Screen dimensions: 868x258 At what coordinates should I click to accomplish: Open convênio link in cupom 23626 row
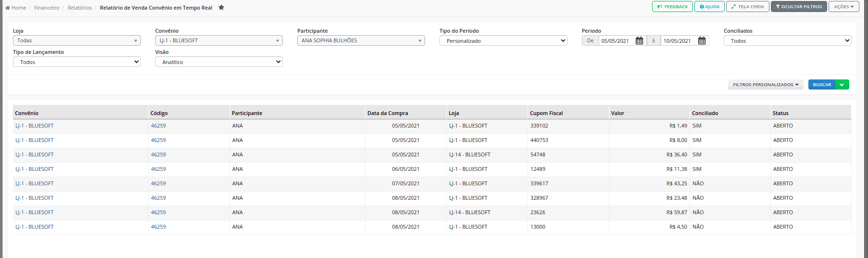click(35, 212)
